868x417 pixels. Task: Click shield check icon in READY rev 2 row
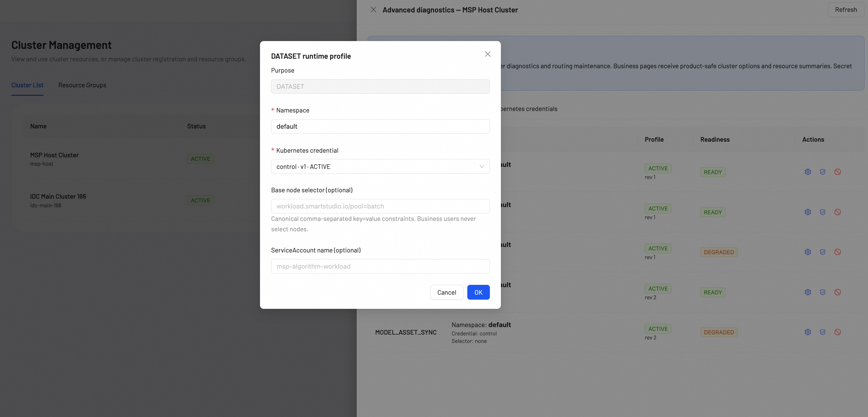[x=823, y=292]
